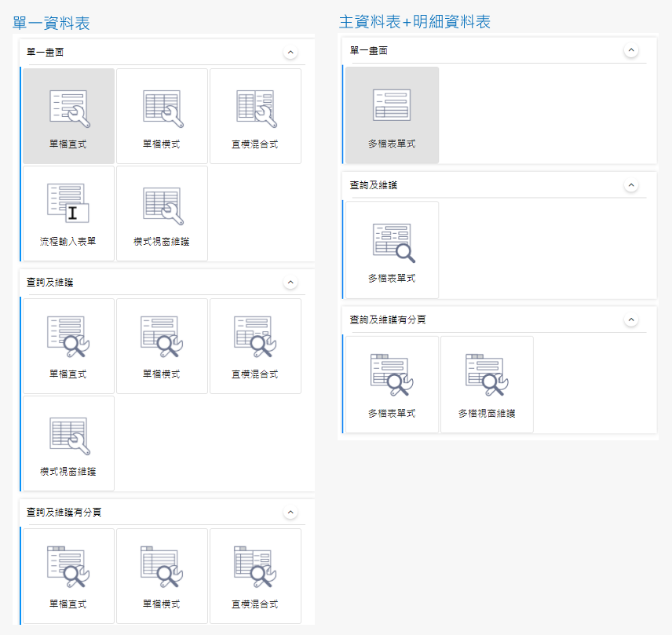
Task: Choose 單檔橫式 under 查詢及維護有分頁
Action: pyautogui.click(x=162, y=576)
